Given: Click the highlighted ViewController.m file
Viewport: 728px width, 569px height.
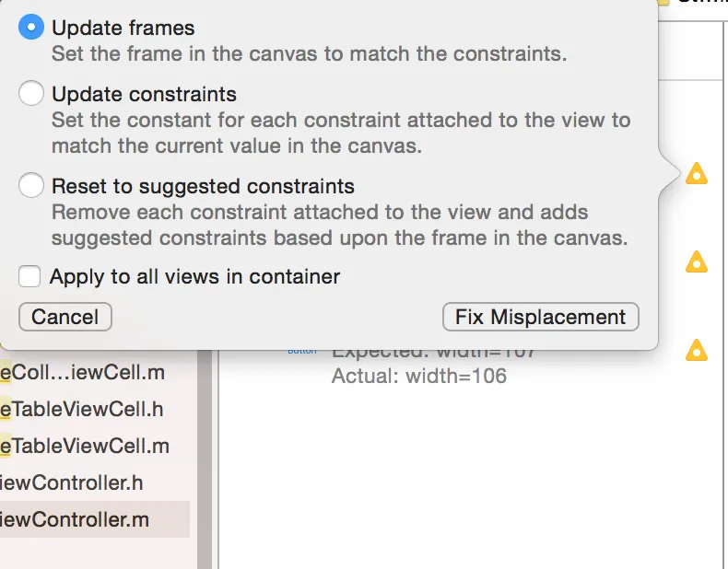Looking at the screenshot, I should 77,520.
